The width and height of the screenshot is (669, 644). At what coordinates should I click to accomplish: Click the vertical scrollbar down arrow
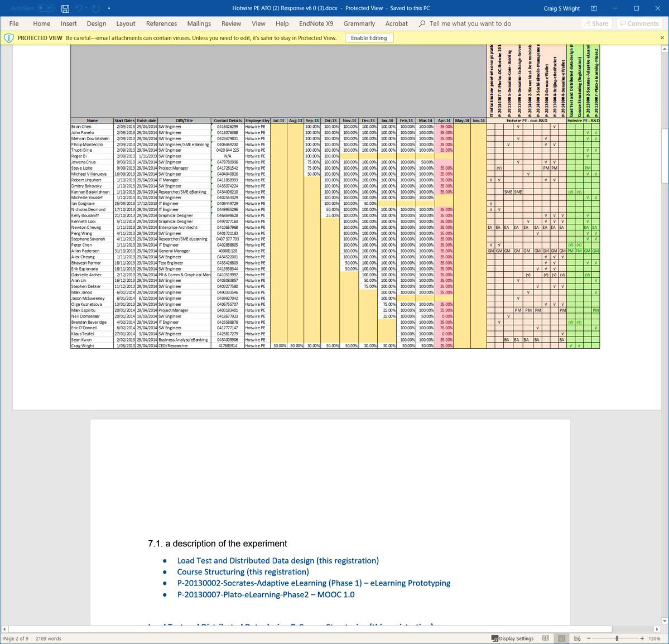(665, 621)
